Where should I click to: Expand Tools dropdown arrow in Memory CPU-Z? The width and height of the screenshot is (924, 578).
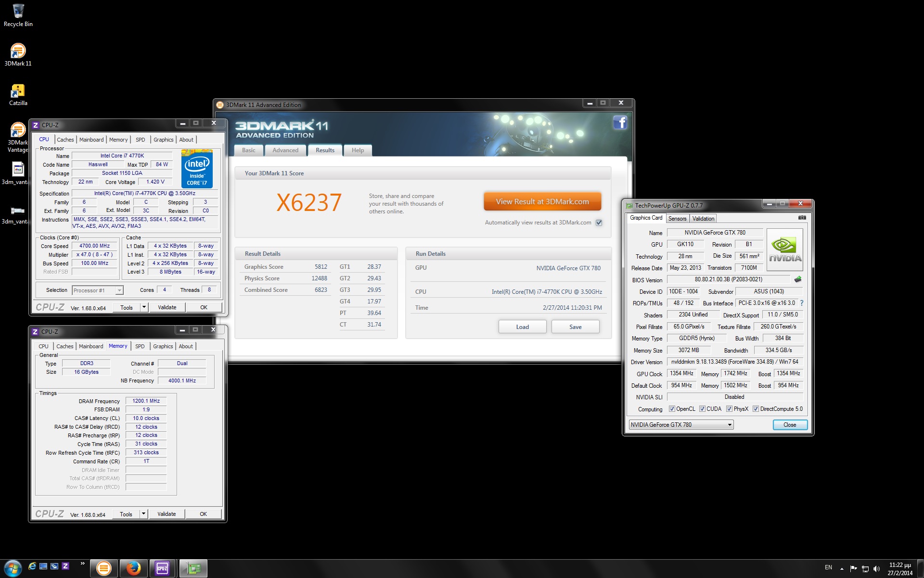(x=143, y=514)
